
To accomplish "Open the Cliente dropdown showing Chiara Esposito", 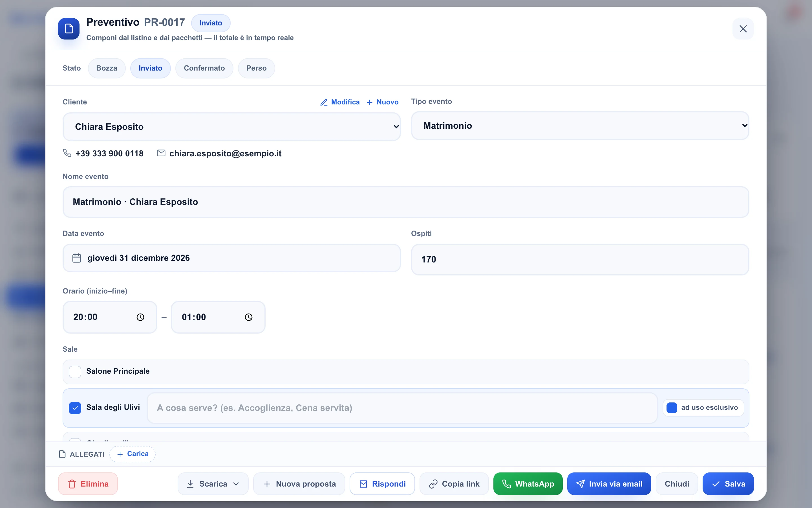I will tap(231, 127).
